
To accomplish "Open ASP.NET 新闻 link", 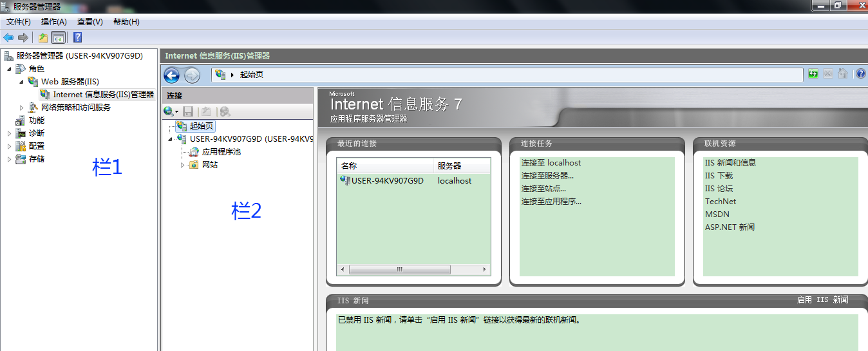I will tap(730, 227).
